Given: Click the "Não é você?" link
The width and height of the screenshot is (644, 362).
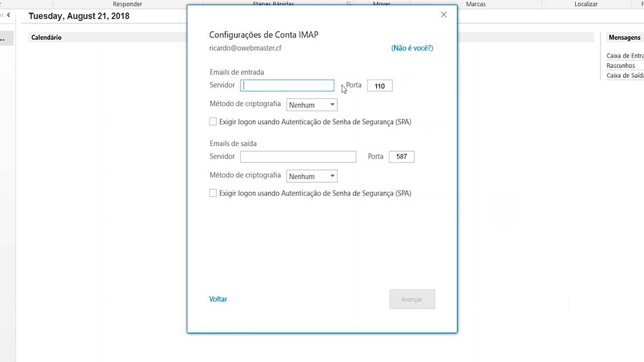Looking at the screenshot, I should (412, 48).
